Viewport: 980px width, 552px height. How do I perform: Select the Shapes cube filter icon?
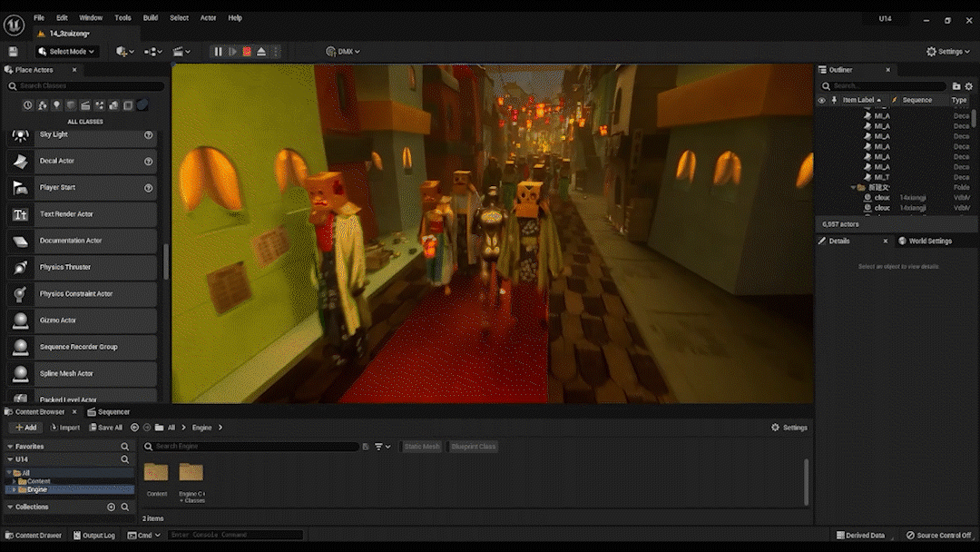coord(71,105)
